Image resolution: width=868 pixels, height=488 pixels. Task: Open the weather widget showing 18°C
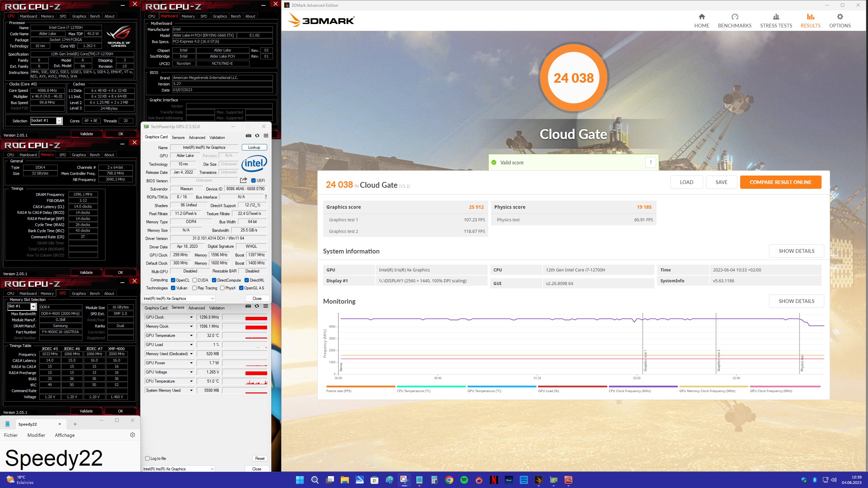(x=20, y=480)
